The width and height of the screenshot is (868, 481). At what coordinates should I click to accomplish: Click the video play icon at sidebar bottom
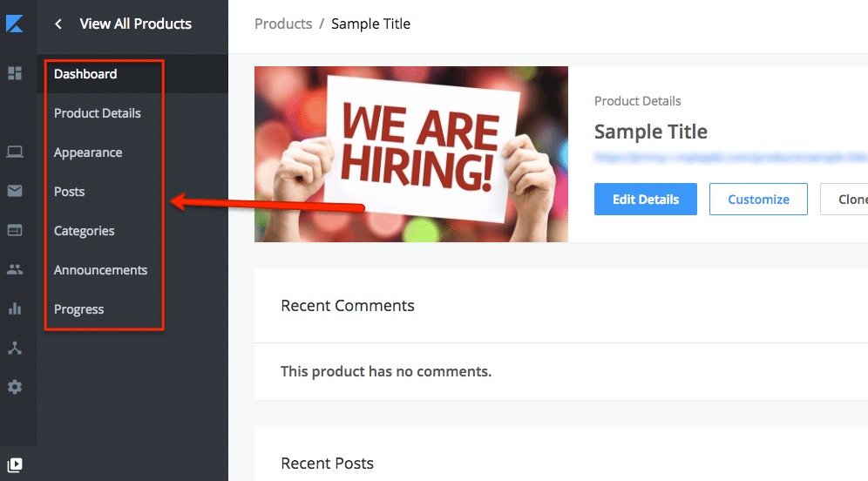point(15,464)
